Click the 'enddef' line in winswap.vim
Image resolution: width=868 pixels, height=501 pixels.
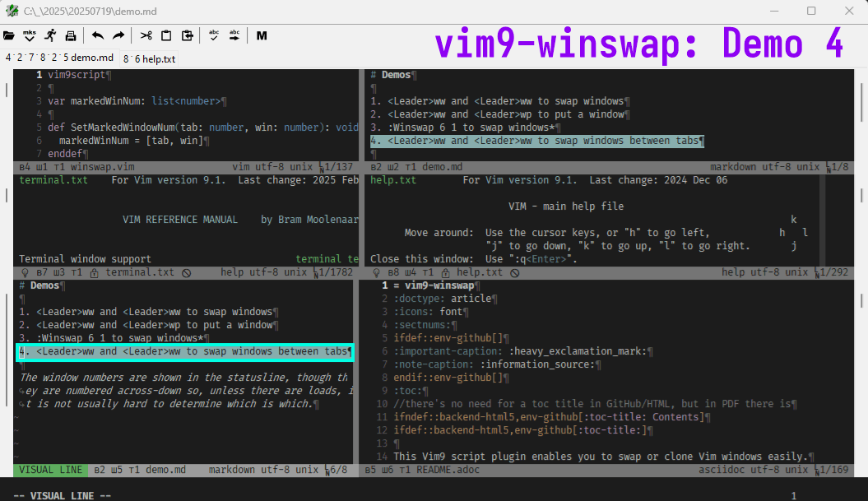(65, 153)
